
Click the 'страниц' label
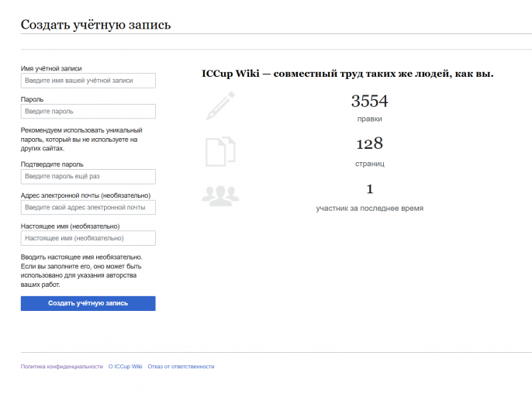tap(370, 164)
